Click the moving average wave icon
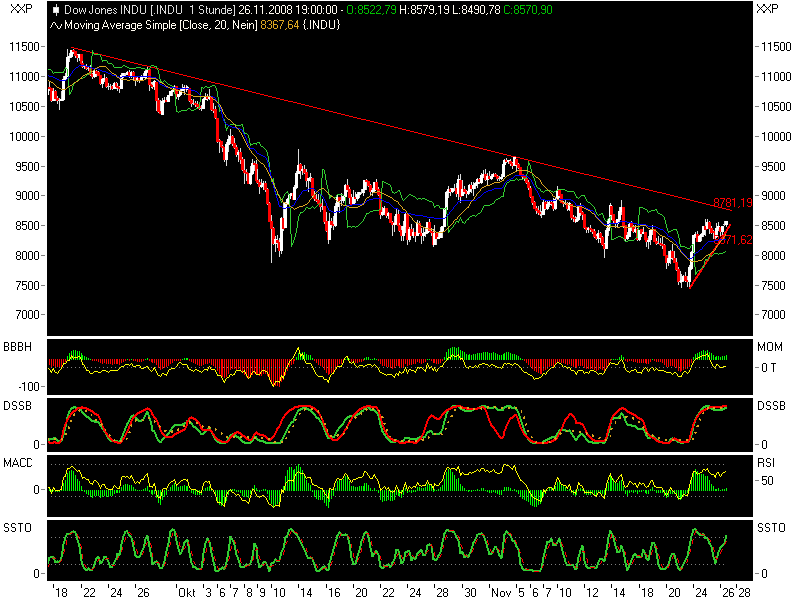 [56, 25]
